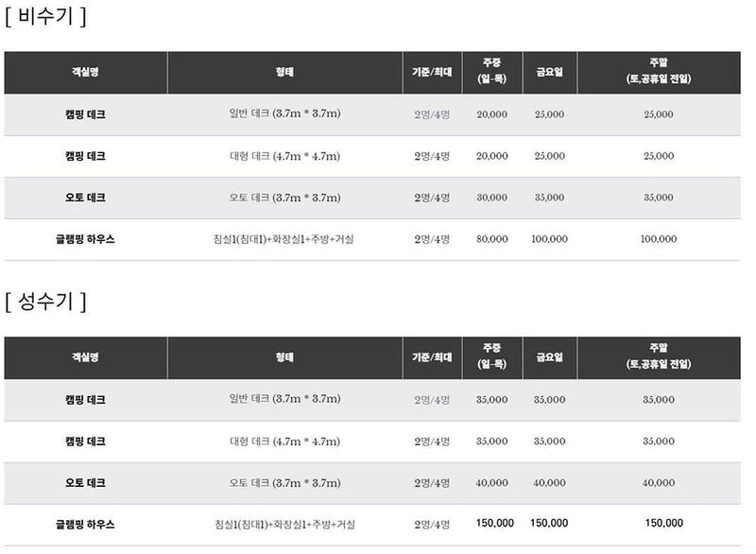Click 40,000 Friday price in 성수기 table
The width and height of the screenshot is (756, 554).
point(549,482)
